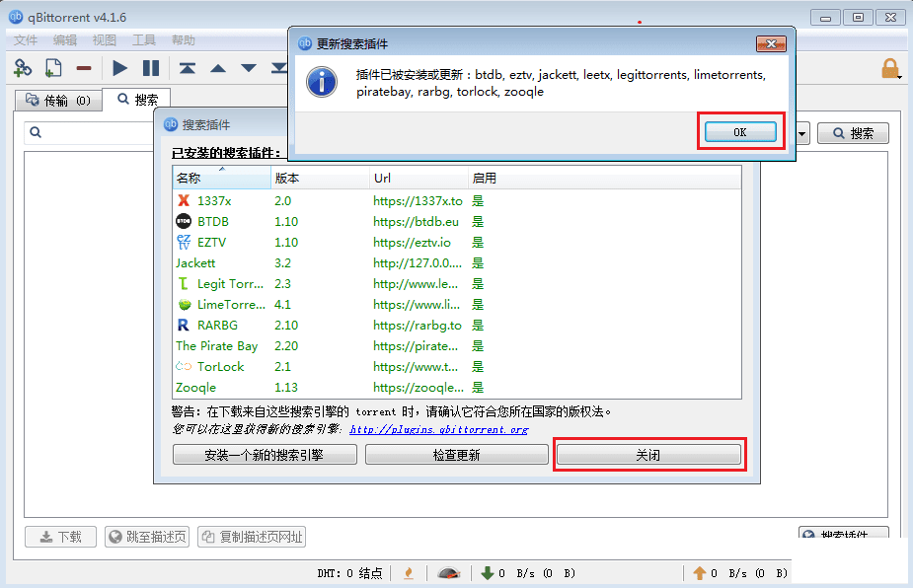913x588 pixels.
Task: Switch to the 传输 (0) tab
Action: click(x=58, y=100)
